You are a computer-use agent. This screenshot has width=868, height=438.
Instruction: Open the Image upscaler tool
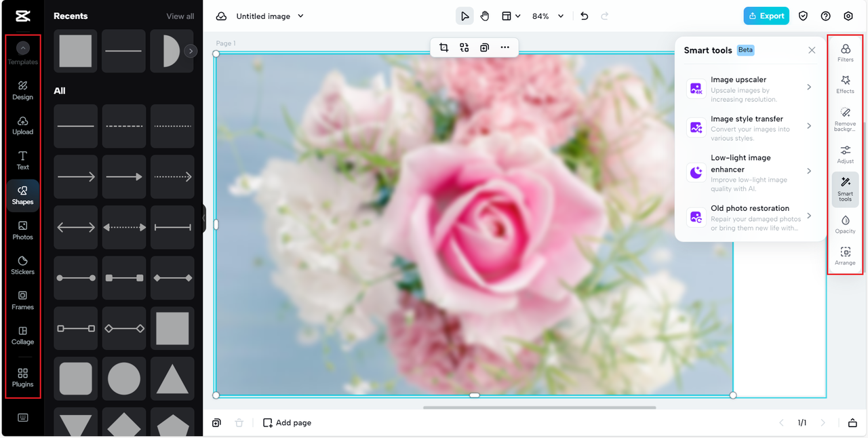[750, 89]
